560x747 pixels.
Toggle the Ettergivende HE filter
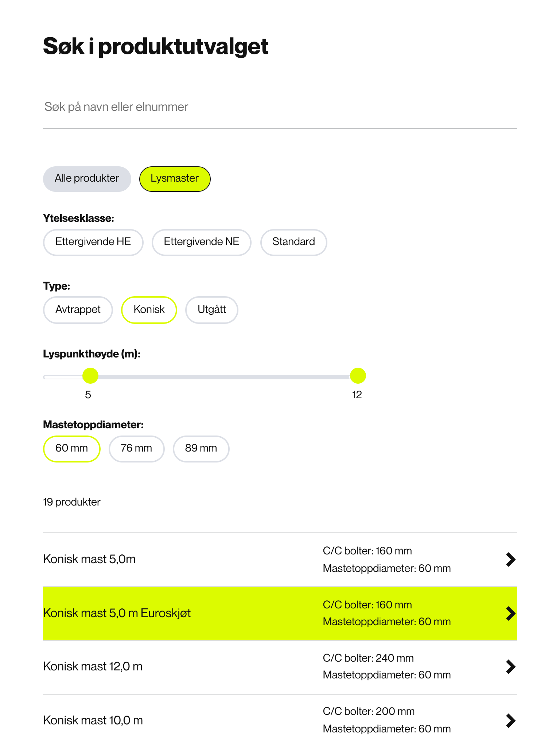(93, 242)
